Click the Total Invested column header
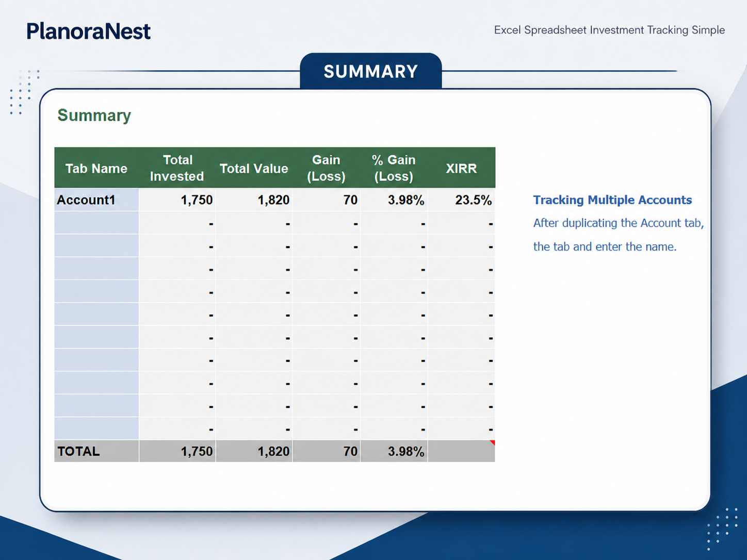Viewport: 747px width, 560px height. point(177,168)
